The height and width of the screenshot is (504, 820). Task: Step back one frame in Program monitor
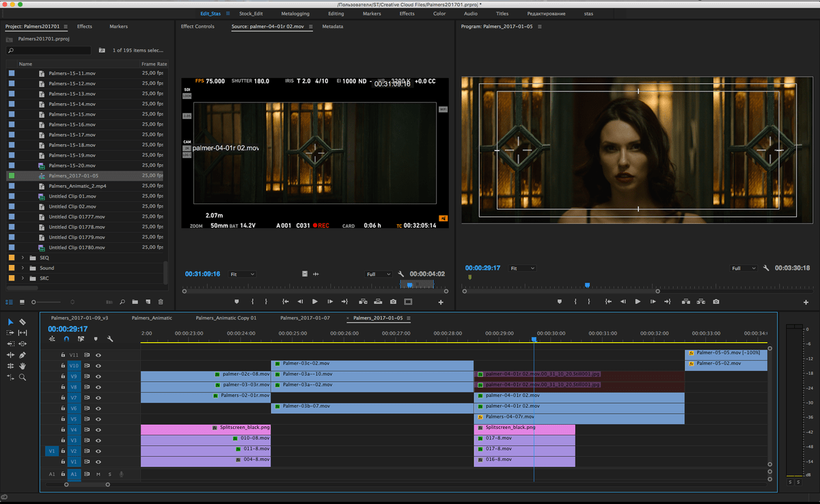pos(623,301)
